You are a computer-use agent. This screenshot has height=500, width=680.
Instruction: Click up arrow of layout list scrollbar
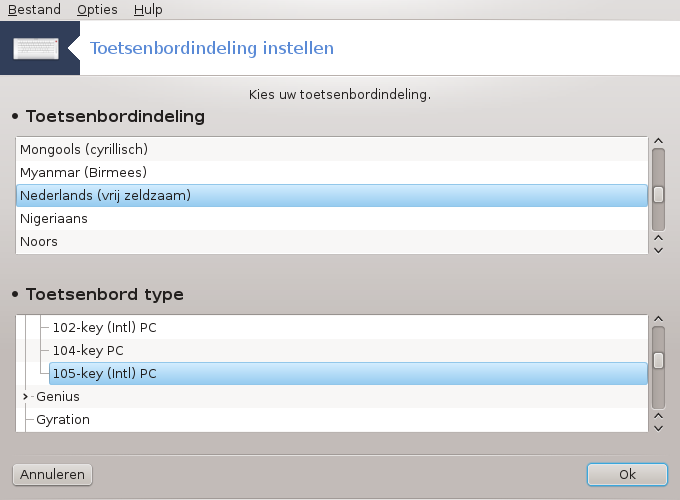(658, 141)
